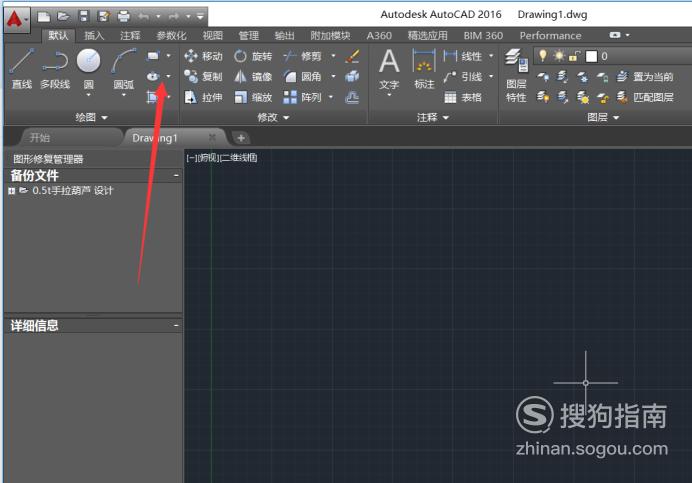Viewport: 692px width, 483px height.
Task: Click the white layer color swatch
Action: 591,57
